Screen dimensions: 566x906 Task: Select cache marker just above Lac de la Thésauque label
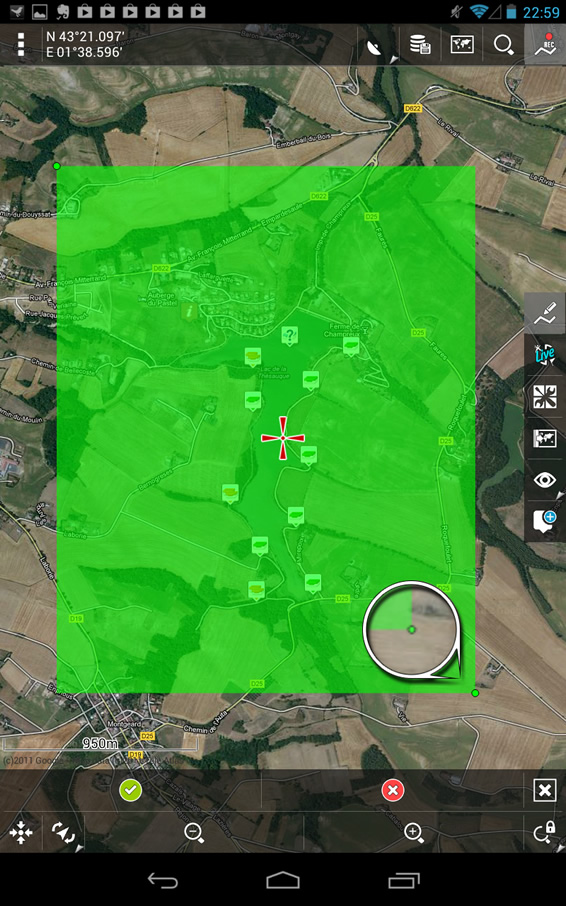[x=252, y=357]
